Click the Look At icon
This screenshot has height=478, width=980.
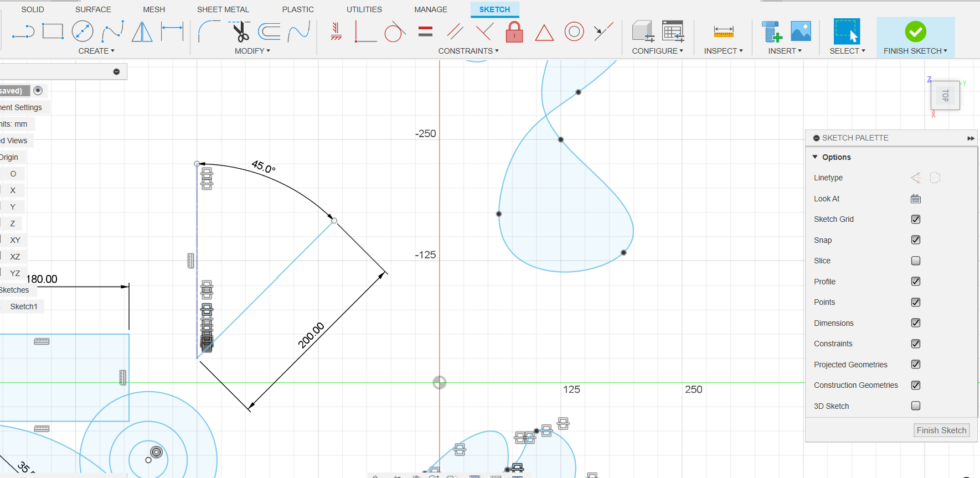916,199
